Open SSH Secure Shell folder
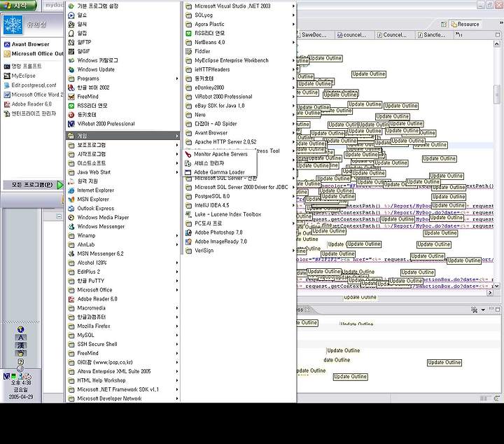504x444 pixels. tap(122, 344)
